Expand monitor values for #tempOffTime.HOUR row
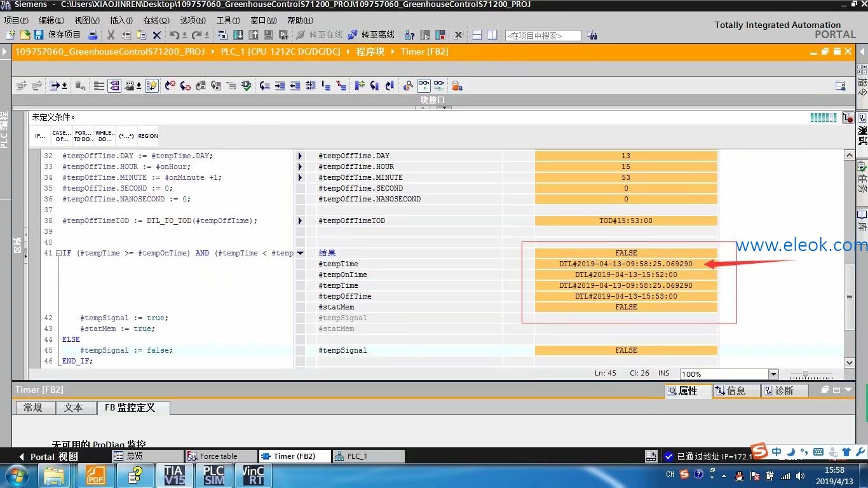Image resolution: width=868 pixels, height=488 pixels. (x=301, y=167)
